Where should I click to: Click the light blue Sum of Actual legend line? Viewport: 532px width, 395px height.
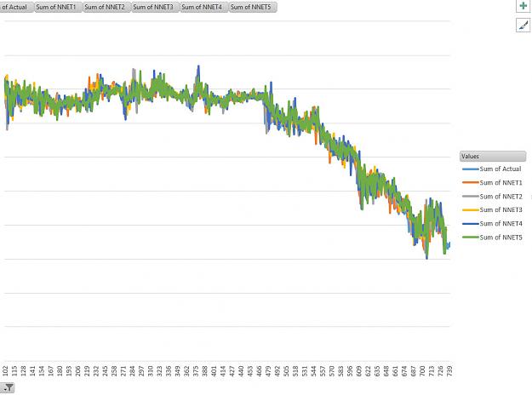coord(471,169)
